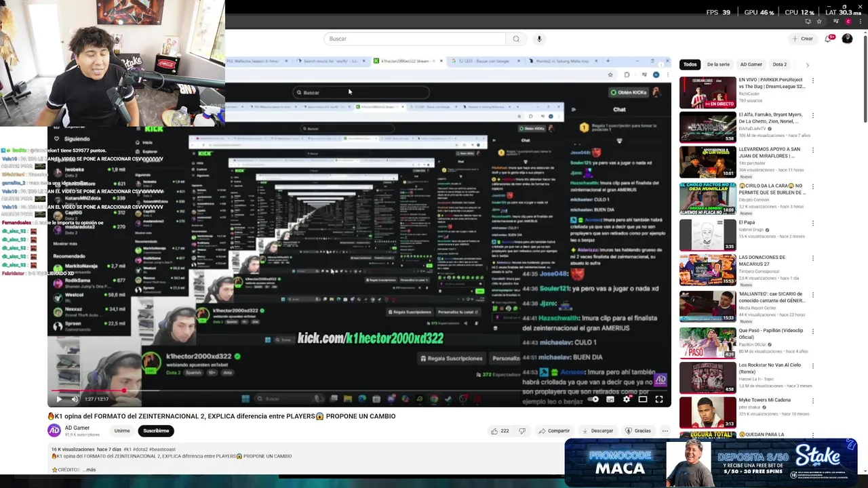Open the video in fullscreen
868x488 pixels.
[x=659, y=399]
